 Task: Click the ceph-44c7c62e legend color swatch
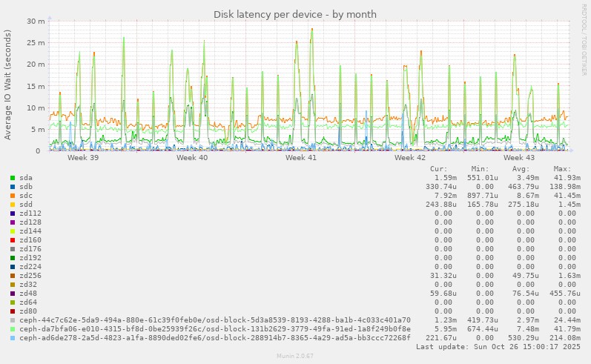[13, 320]
